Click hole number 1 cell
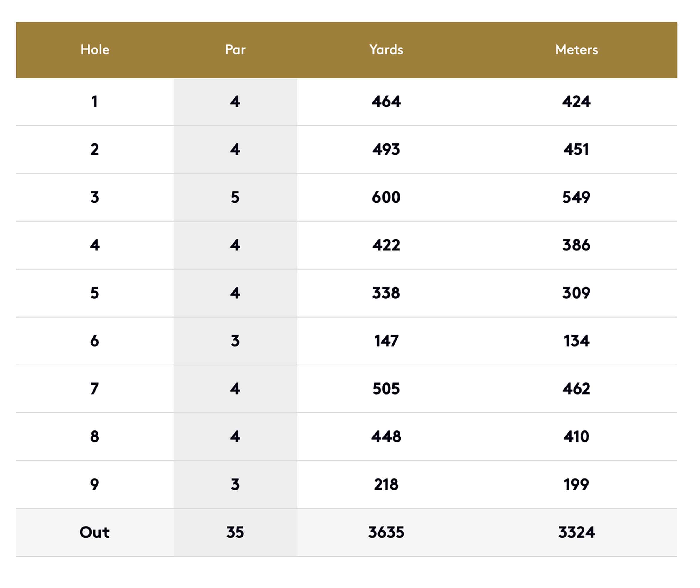The image size is (700, 588). click(x=95, y=102)
